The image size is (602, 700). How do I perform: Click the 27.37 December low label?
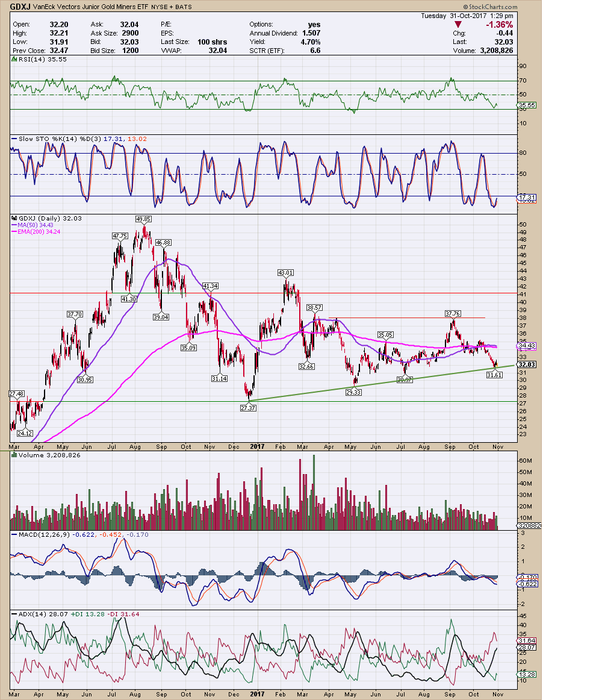[x=248, y=408]
